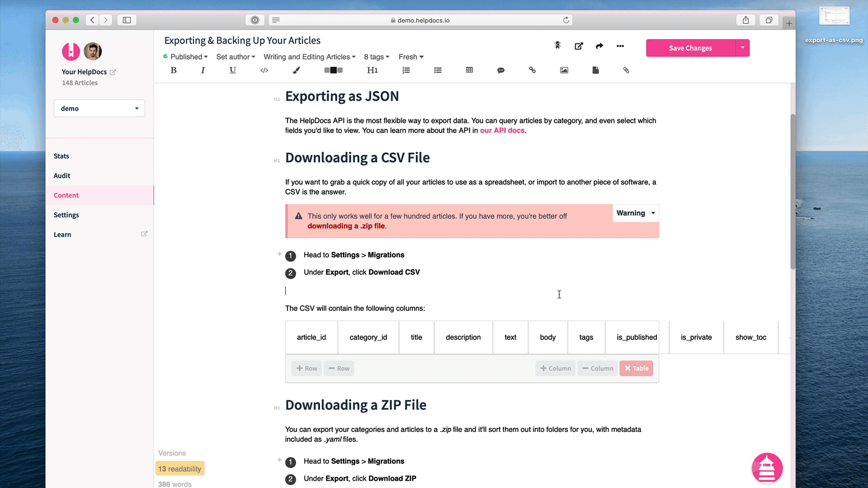Image resolution: width=868 pixels, height=488 pixels.
Task: Open the Warning callout type dropdown
Action: [635, 213]
